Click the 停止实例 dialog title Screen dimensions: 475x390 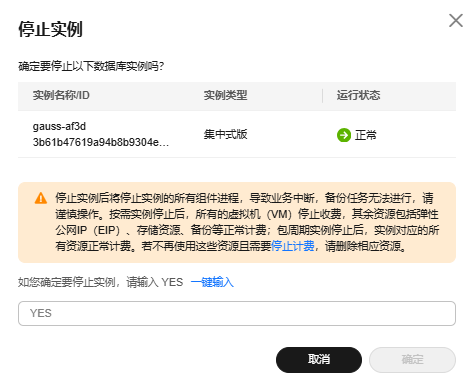point(50,29)
